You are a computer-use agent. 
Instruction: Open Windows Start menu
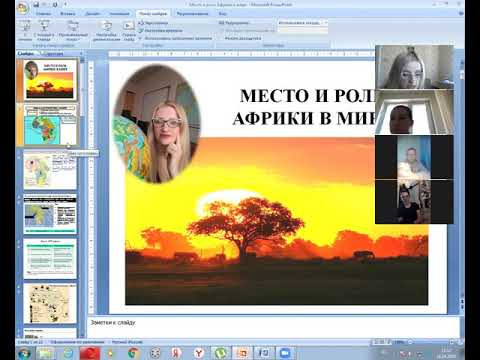click(24, 353)
